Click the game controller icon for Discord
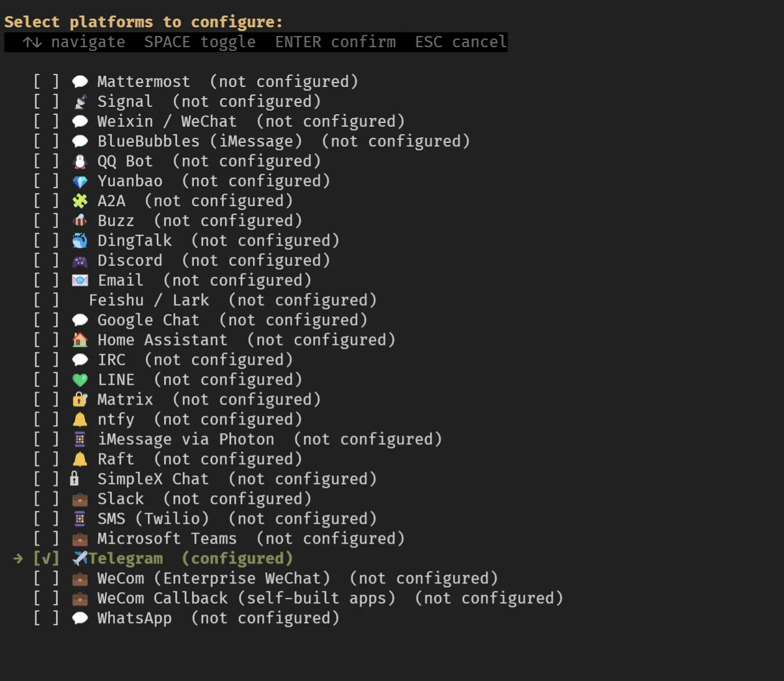Viewport: 784px width, 681px height. coord(80,261)
